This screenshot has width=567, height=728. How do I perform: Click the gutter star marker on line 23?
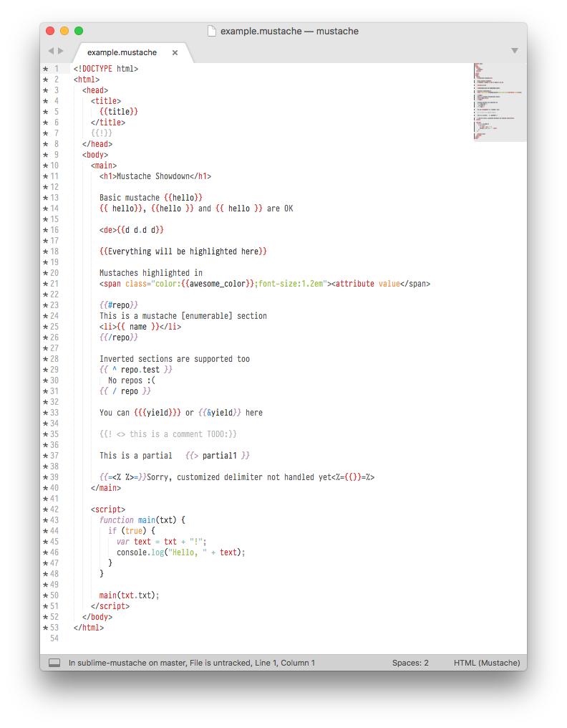pos(46,305)
